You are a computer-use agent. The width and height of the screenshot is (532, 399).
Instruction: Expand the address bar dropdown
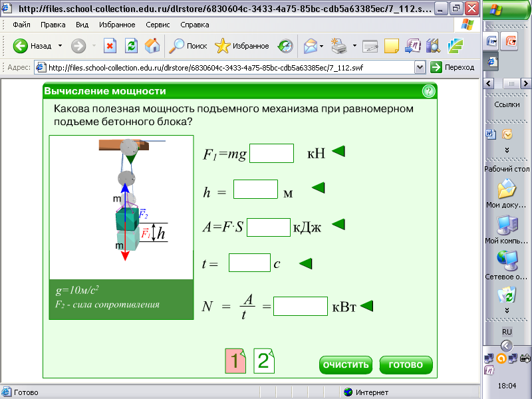pyautogui.click(x=420, y=67)
